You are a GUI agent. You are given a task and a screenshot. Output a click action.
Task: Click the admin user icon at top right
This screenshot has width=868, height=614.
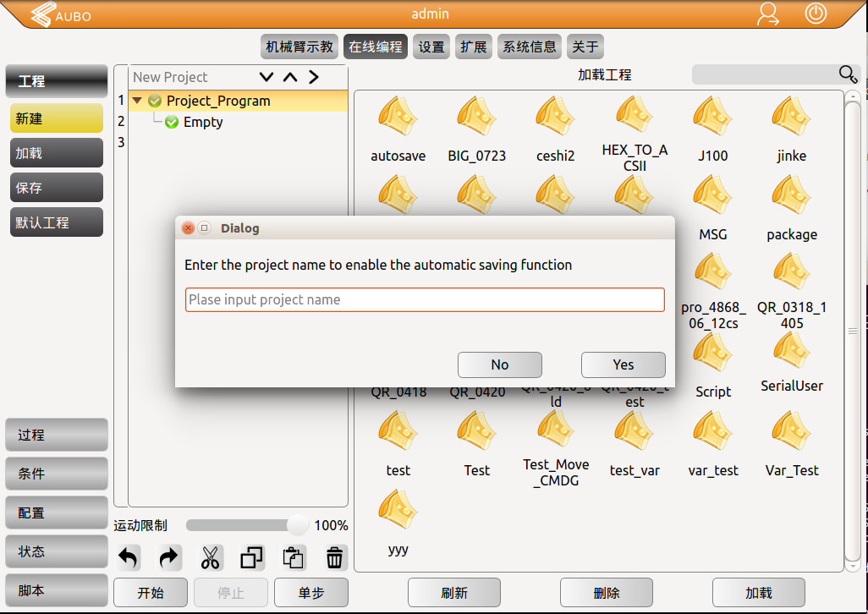pyautogui.click(x=768, y=14)
